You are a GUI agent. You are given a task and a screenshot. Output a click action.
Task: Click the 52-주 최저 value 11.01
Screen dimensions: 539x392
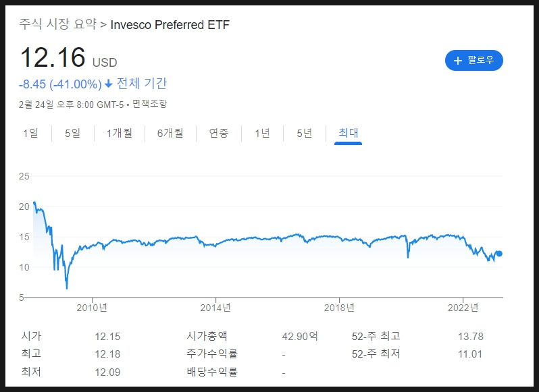[470, 354]
